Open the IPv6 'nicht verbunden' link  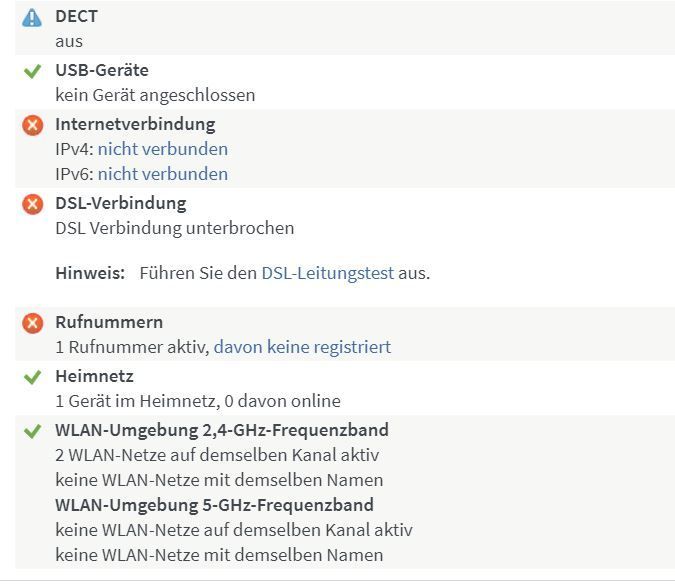coord(162,174)
